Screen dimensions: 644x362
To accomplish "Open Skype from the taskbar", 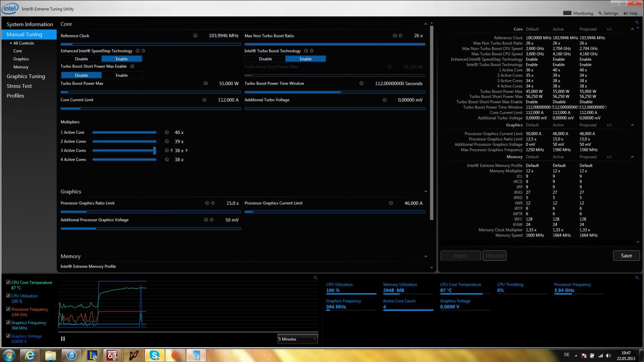I will (x=154, y=355).
